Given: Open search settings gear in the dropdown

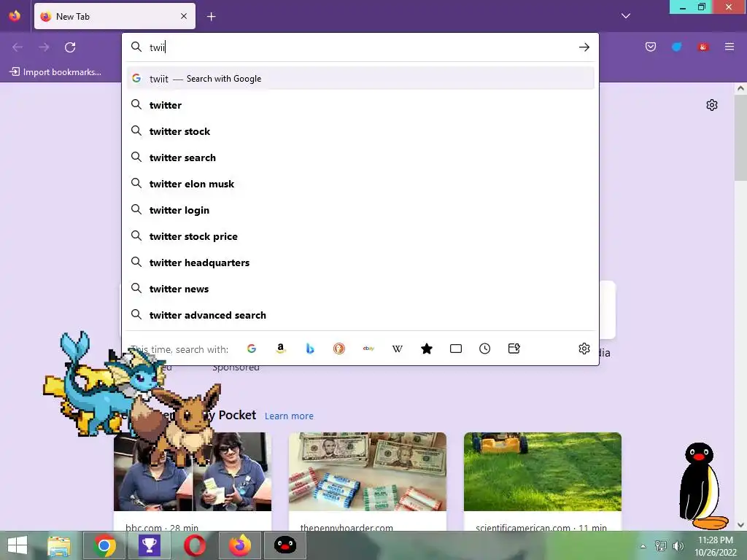Looking at the screenshot, I should pos(584,349).
